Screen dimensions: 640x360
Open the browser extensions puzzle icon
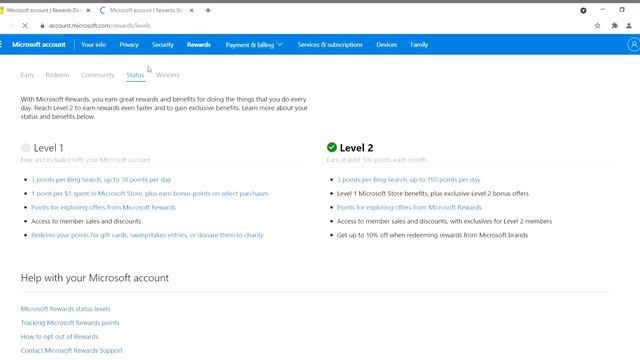[x=614, y=25]
